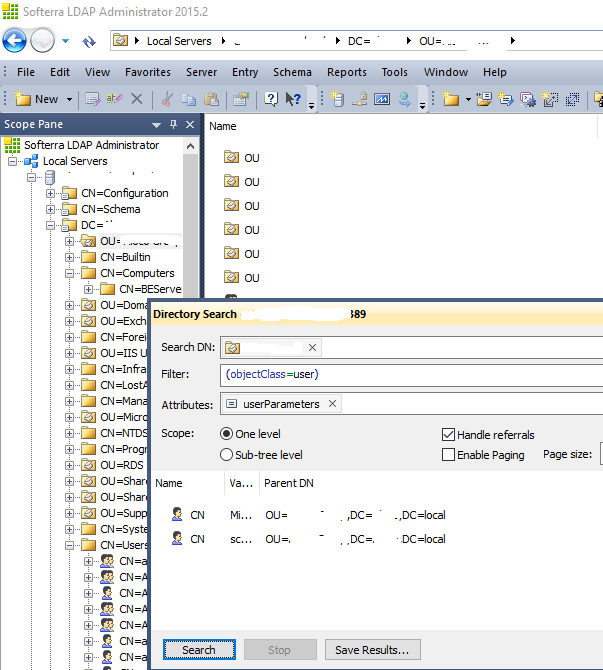This screenshot has height=670, width=603.
Task: Expand the CN=Schema node
Action: [x=50, y=209]
